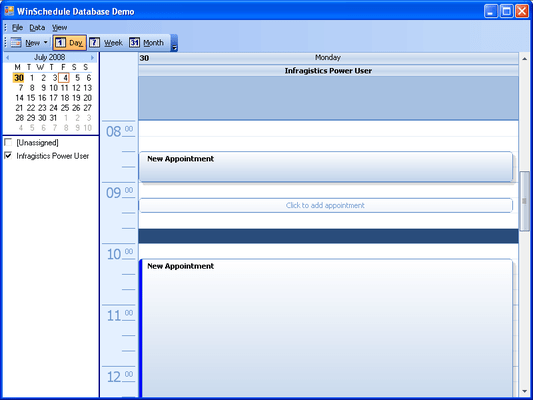Screen dimensions: 533x400
Task: Select the New Appointment starting after 10:00
Action: pos(326,328)
